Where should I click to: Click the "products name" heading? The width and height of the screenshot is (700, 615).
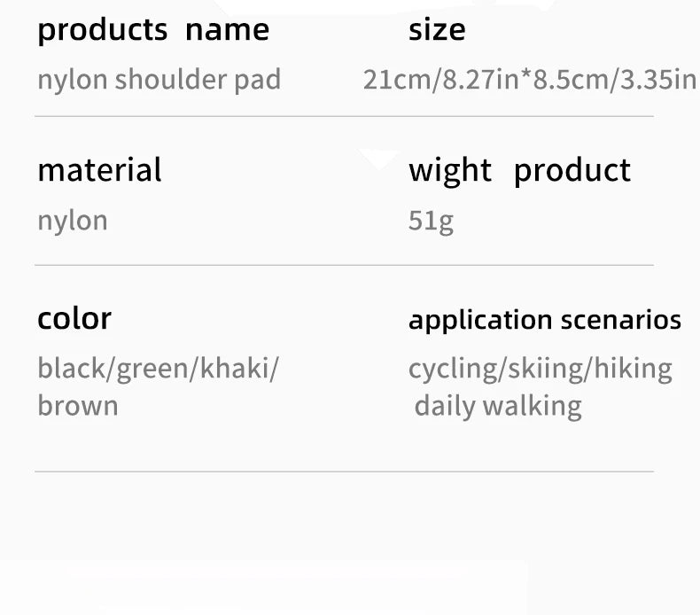click(152, 30)
